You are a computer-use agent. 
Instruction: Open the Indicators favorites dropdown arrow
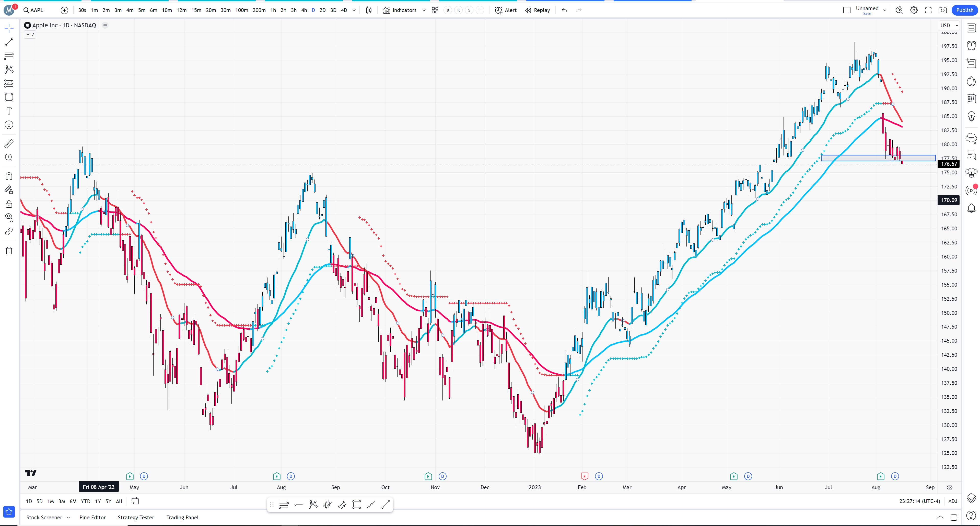424,10
